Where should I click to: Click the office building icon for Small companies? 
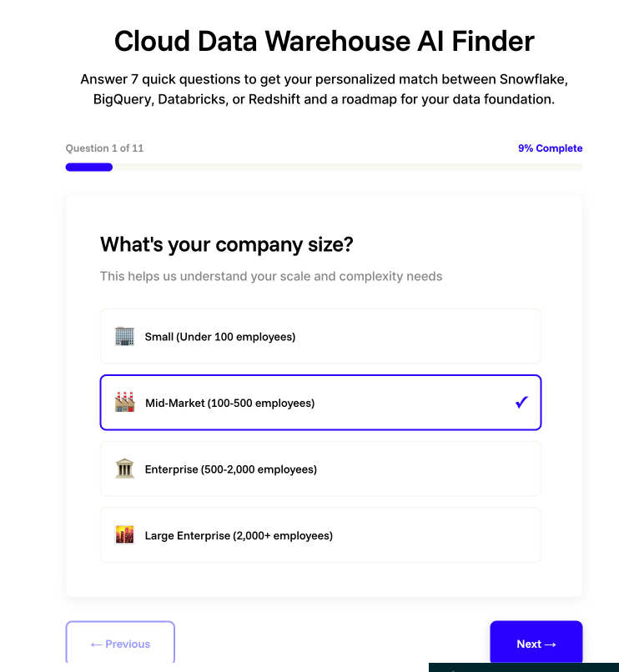pos(124,337)
